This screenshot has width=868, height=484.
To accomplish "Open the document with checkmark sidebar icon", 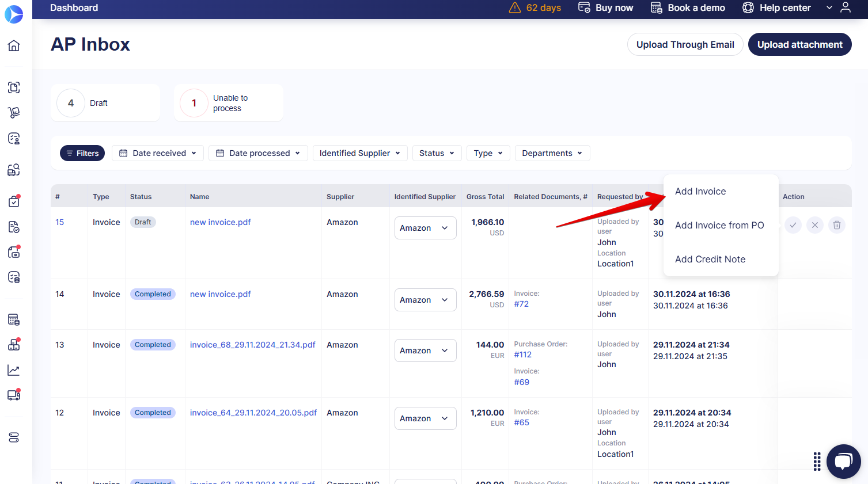I will click(x=14, y=227).
